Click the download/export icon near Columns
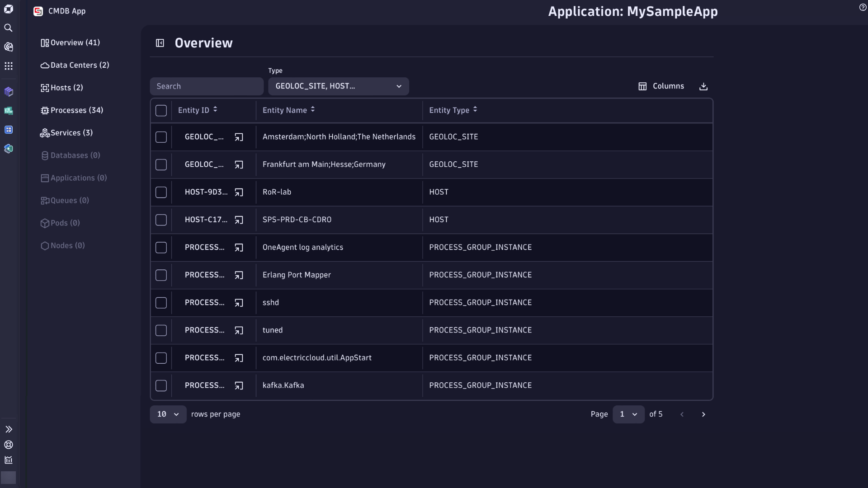 point(703,86)
